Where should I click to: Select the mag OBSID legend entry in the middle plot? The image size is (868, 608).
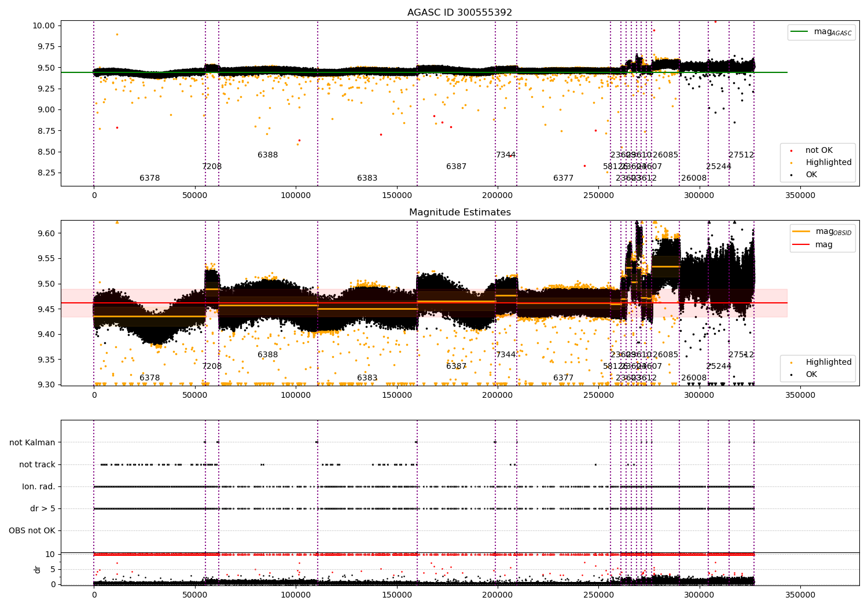[822, 232]
